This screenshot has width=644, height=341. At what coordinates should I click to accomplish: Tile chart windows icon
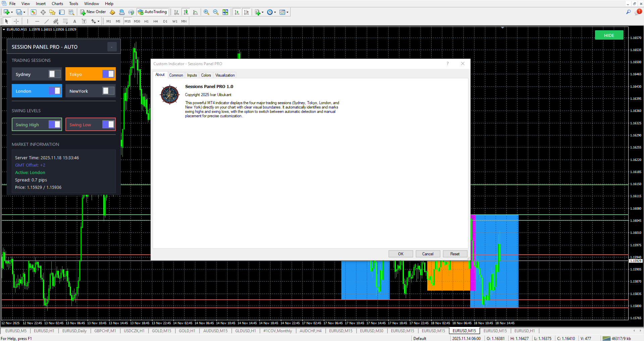[x=225, y=12]
